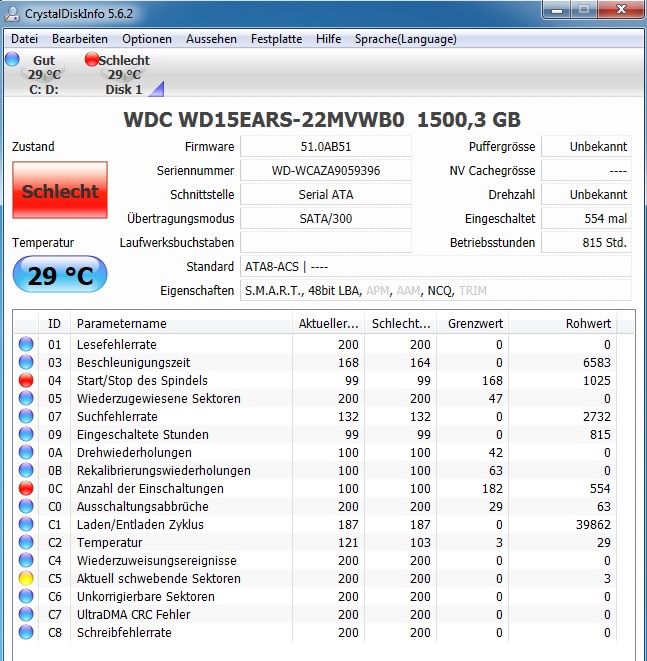This screenshot has width=647, height=661.
Task: Click blue status icon of Beschleunigungszeit row
Action: 26,363
